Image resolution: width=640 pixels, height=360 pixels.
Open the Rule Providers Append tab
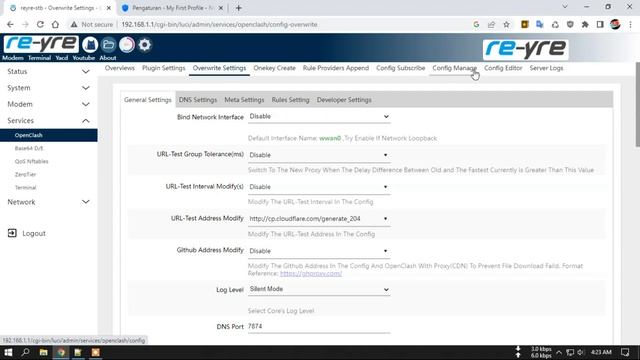click(336, 68)
